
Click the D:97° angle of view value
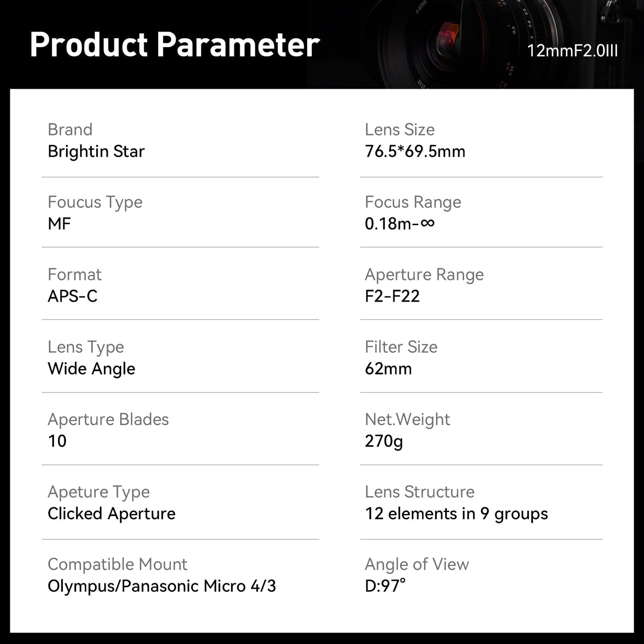click(385, 586)
